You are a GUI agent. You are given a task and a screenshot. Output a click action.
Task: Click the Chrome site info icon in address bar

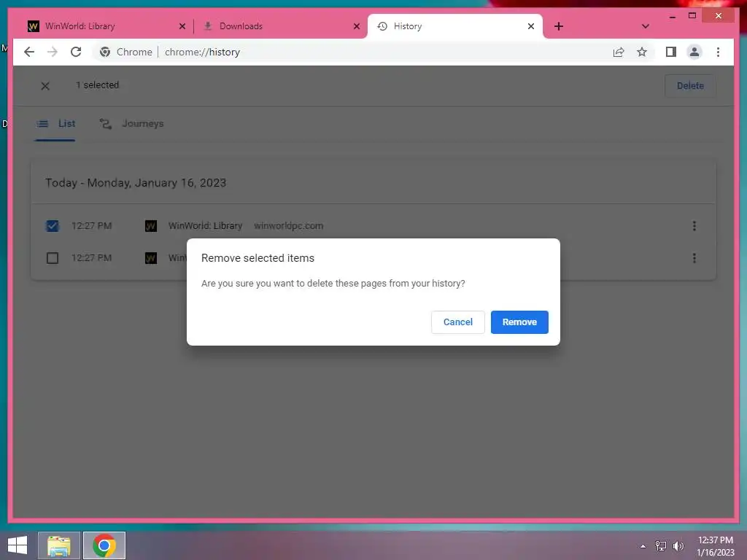tap(105, 52)
